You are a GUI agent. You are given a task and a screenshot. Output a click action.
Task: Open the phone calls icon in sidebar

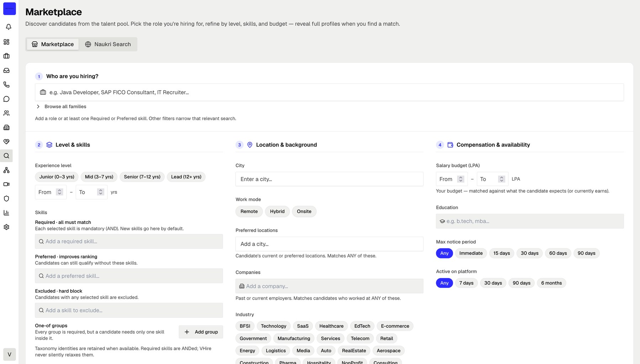(6, 85)
